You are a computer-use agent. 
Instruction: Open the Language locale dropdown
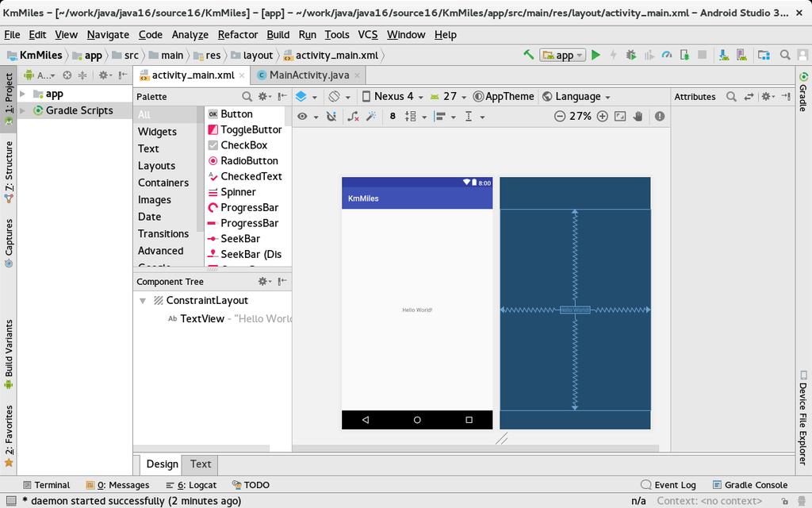[x=576, y=96]
